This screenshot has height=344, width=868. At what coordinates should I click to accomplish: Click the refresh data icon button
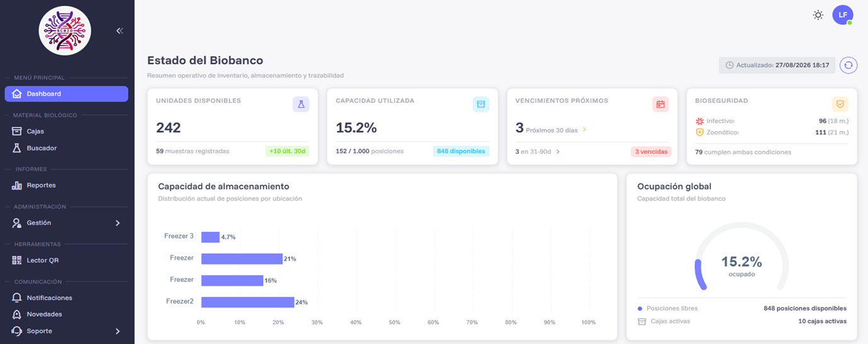point(848,65)
